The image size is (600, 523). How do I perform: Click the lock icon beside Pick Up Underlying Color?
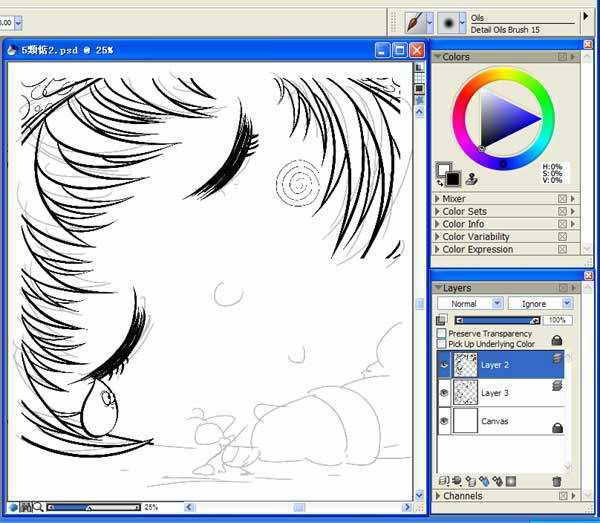pos(557,341)
